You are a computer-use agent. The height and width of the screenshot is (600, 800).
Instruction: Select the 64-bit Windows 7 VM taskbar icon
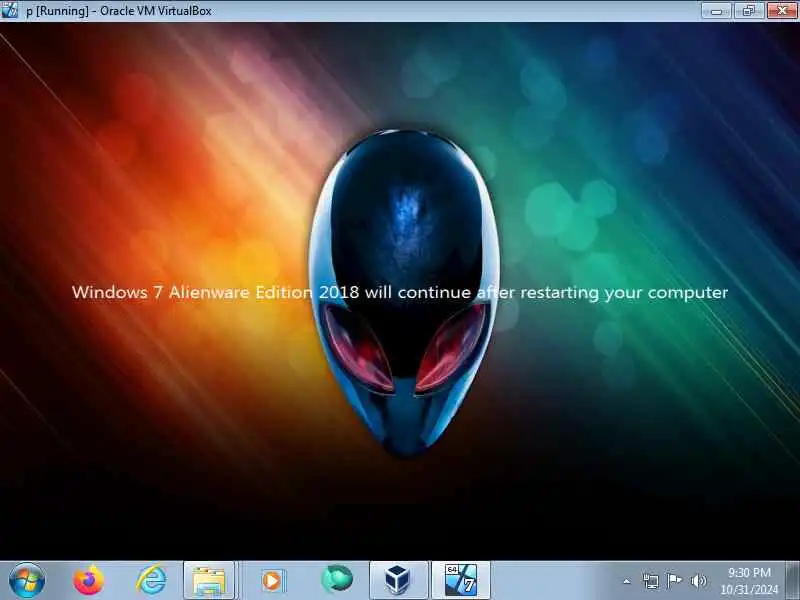(461, 581)
